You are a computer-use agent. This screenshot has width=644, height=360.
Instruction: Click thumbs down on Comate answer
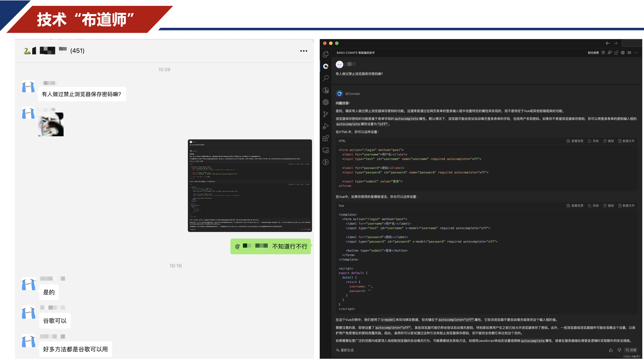coord(619,350)
